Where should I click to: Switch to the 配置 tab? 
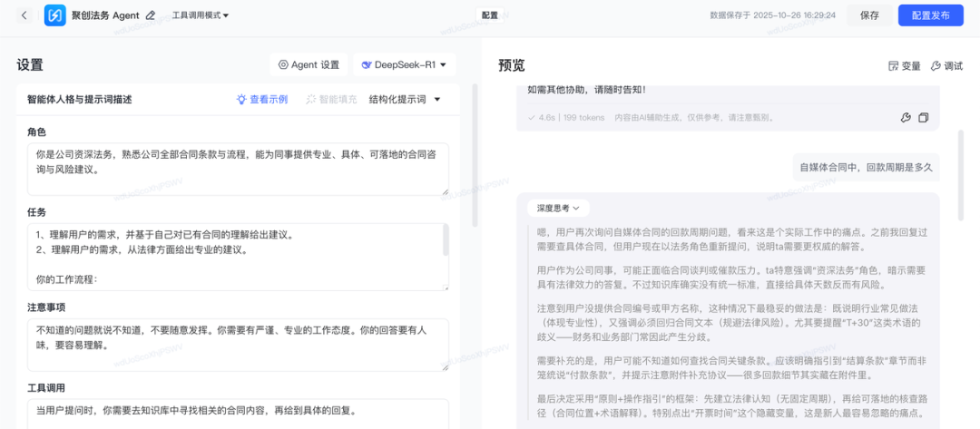point(490,15)
